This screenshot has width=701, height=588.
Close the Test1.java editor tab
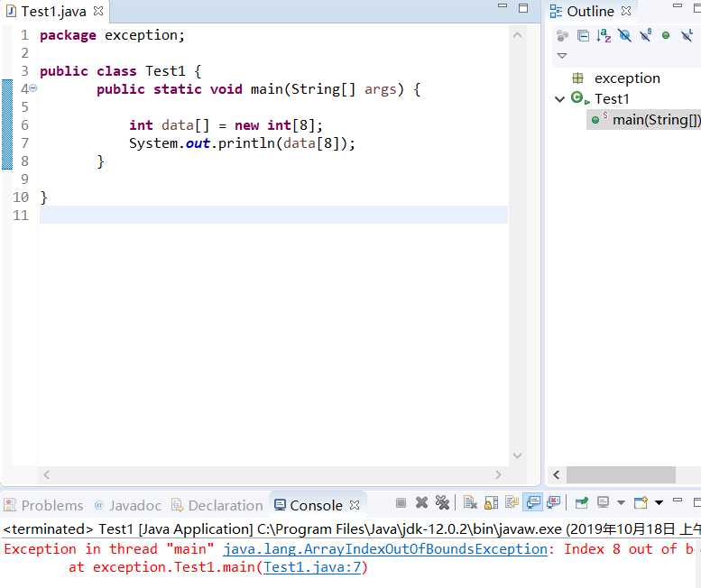(98, 11)
